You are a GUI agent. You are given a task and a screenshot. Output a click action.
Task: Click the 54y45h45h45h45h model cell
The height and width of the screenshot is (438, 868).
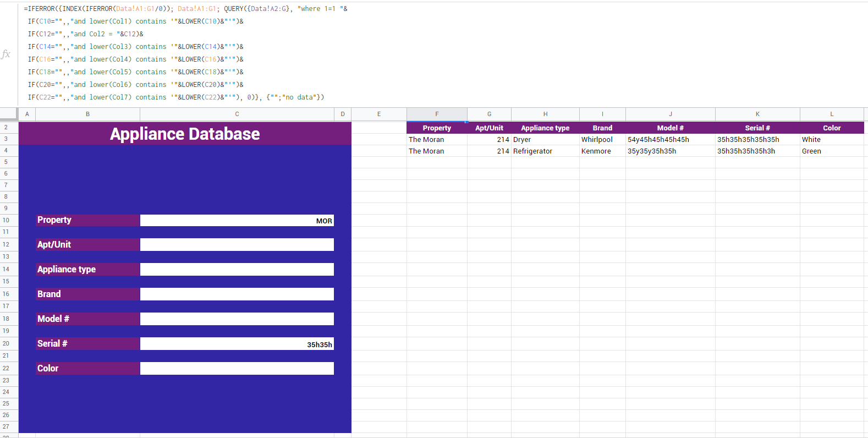(x=671, y=139)
